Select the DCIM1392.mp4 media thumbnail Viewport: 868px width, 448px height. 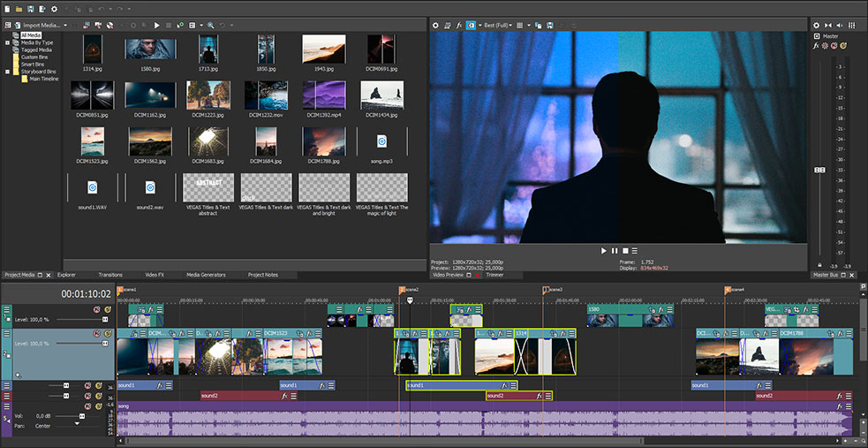[x=324, y=95]
